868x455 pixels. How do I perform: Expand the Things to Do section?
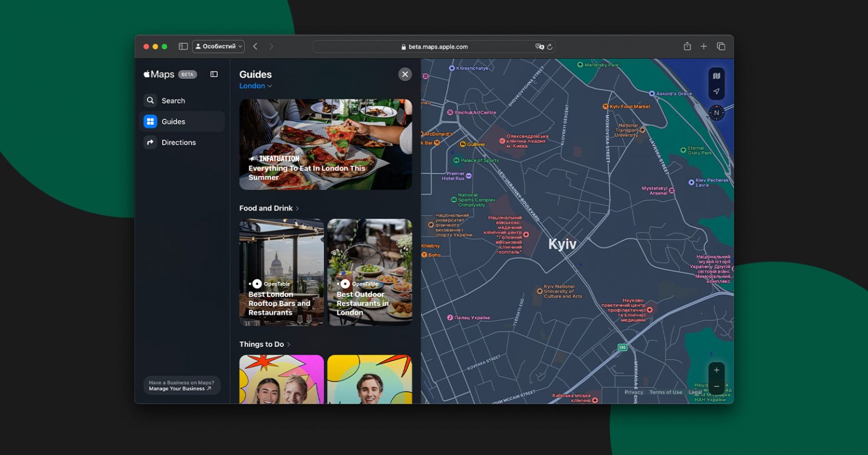point(264,344)
